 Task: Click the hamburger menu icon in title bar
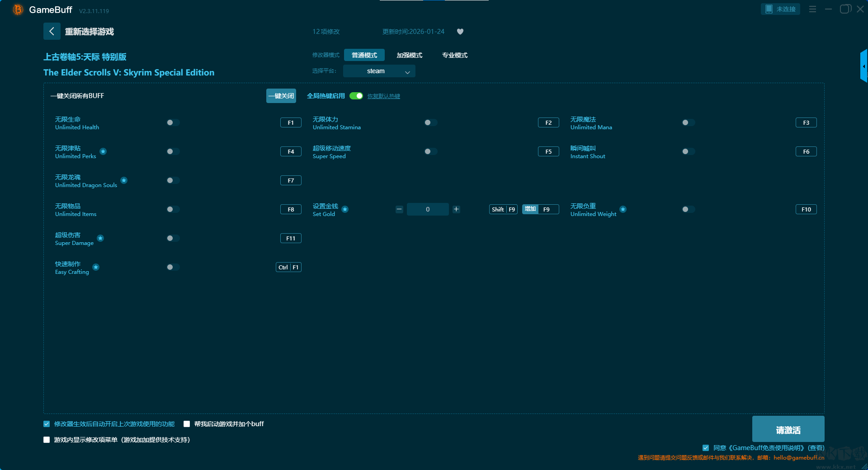812,9
